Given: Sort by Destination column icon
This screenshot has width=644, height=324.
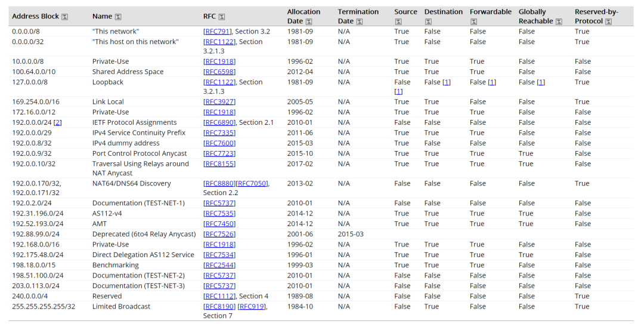Looking at the screenshot, I should [428, 21].
